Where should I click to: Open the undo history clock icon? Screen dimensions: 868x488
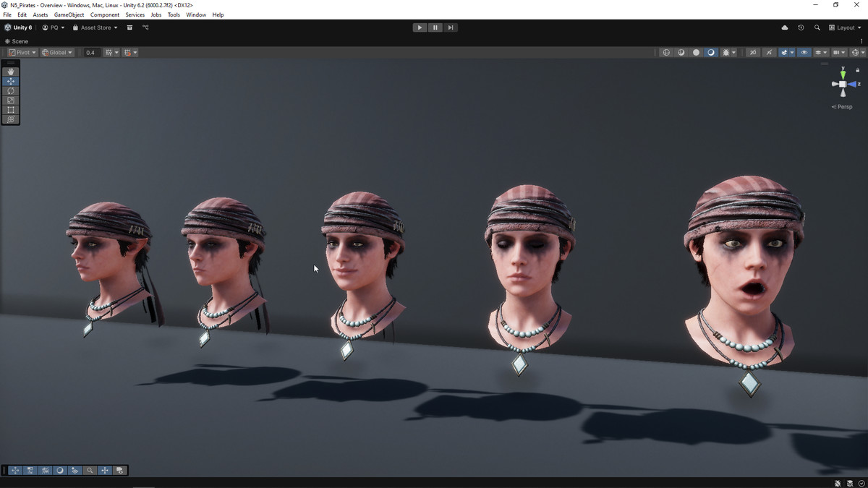(801, 27)
